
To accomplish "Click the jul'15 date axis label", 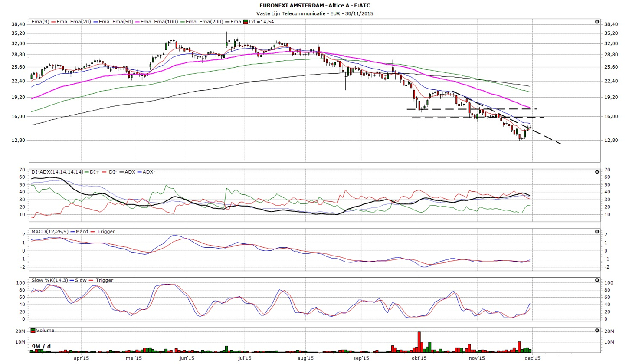I will [x=245, y=359].
